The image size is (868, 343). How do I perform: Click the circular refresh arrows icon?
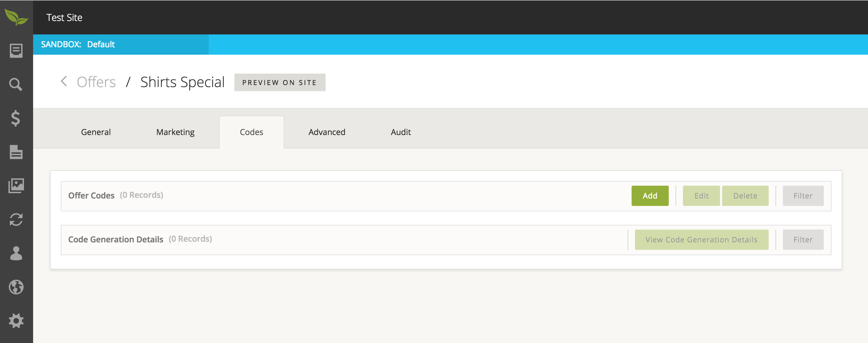(16, 219)
